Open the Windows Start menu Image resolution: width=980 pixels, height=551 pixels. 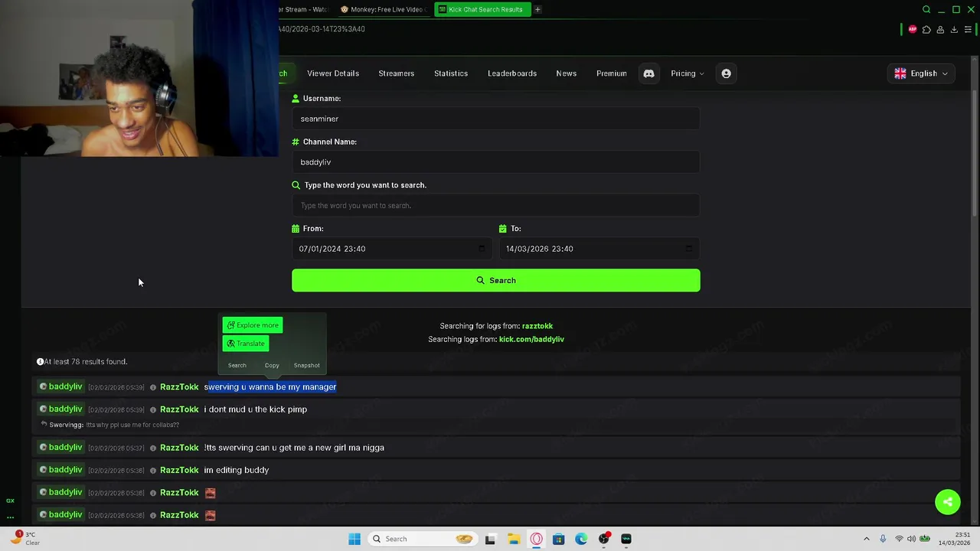(354, 539)
